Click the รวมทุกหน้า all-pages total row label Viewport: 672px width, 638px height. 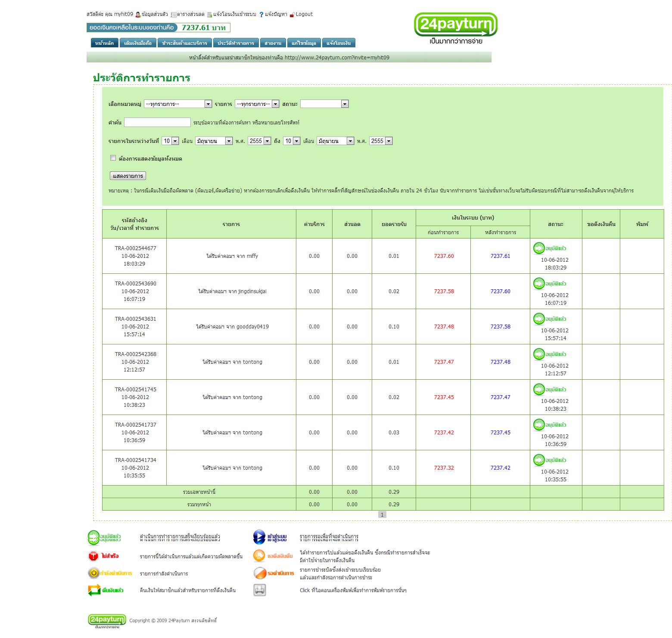199,504
